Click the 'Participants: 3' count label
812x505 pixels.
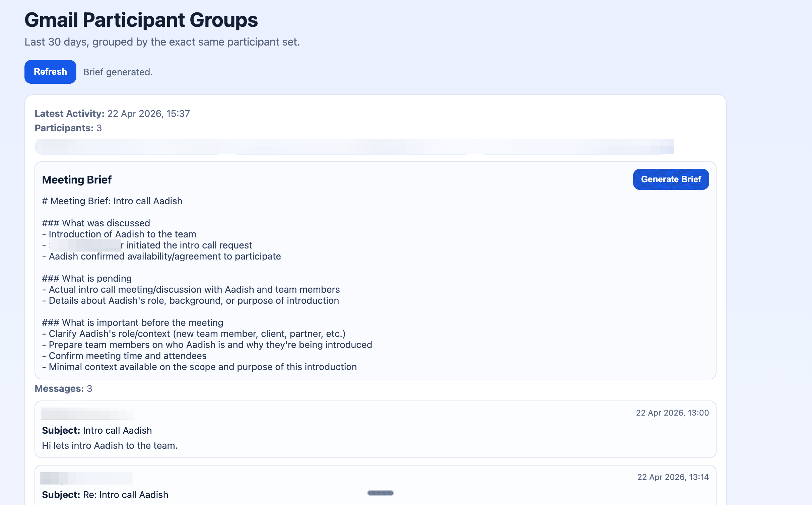[68, 128]
